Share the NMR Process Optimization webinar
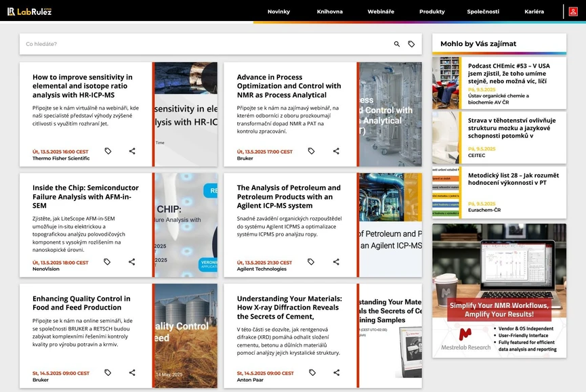The image size is (586, 392). click(x=336, y=151)
